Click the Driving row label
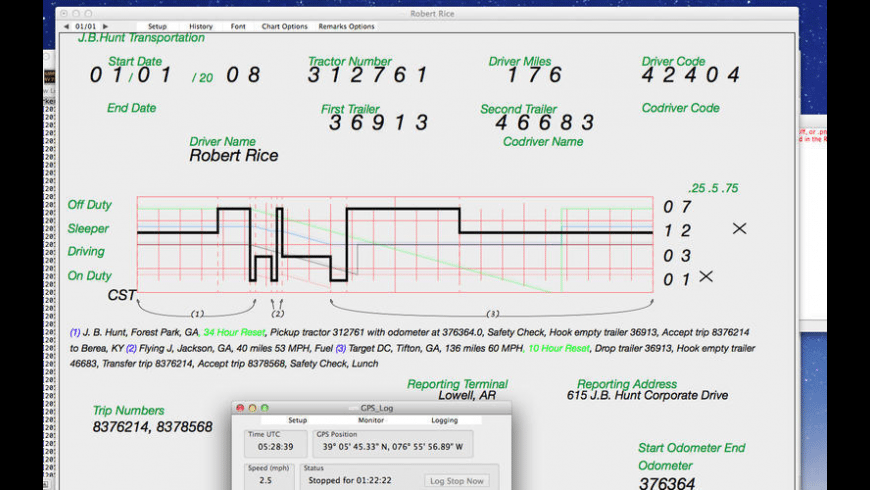This screenshot has width=870, height=490. pyautogui.click(x=86, y=251)
